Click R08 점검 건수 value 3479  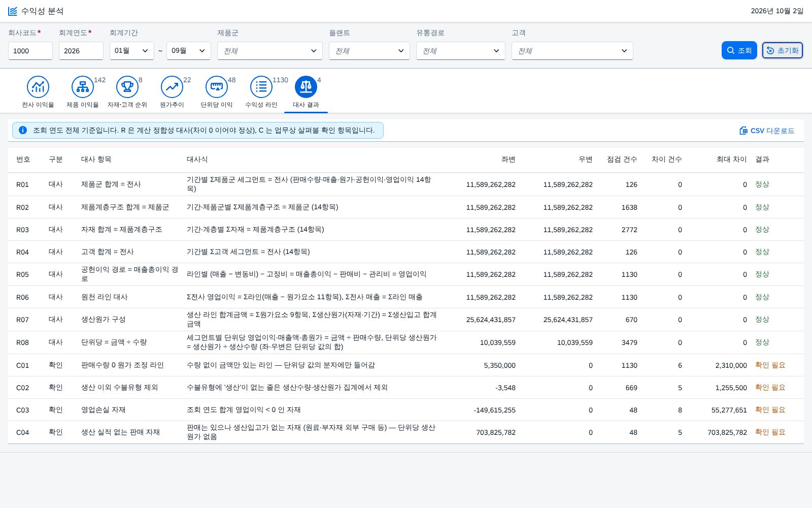click(x=629, y=342)
